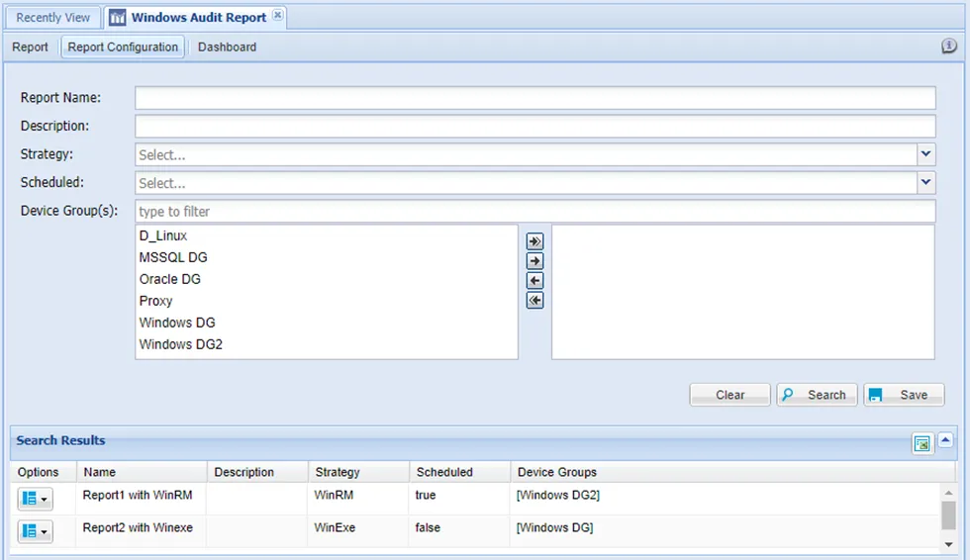Click the Windows Audit Report tab icon
This screenshot has height=560, width=970.
[x=118, y=17]
